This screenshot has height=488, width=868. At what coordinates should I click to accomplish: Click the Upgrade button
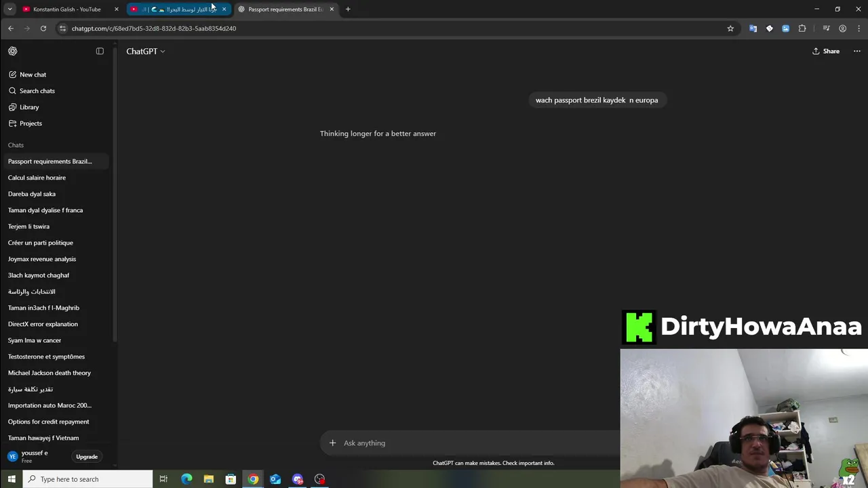point(87,457)
